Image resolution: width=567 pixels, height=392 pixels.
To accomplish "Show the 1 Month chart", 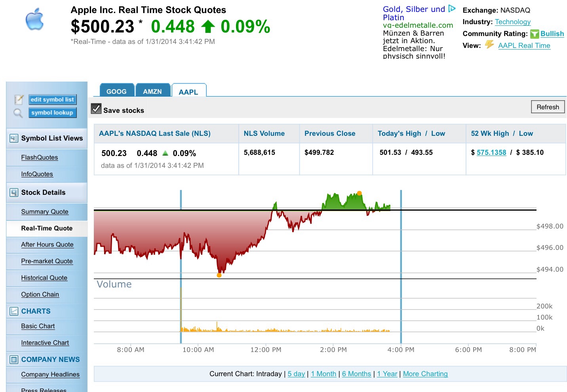I will tap(323, 374).
